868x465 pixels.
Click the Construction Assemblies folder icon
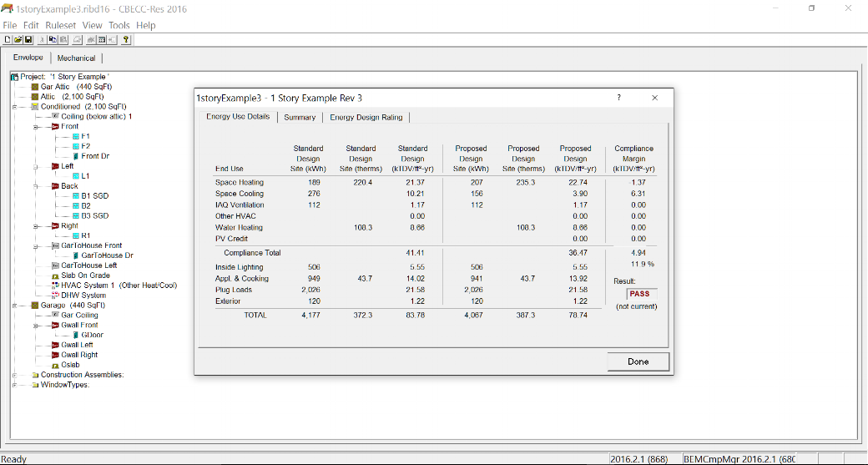[x=35, y=375]
